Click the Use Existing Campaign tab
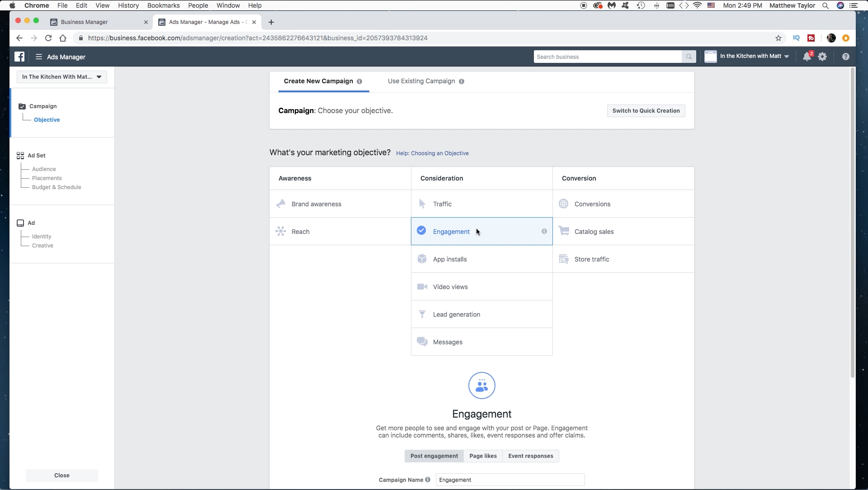 pos(421,81)
